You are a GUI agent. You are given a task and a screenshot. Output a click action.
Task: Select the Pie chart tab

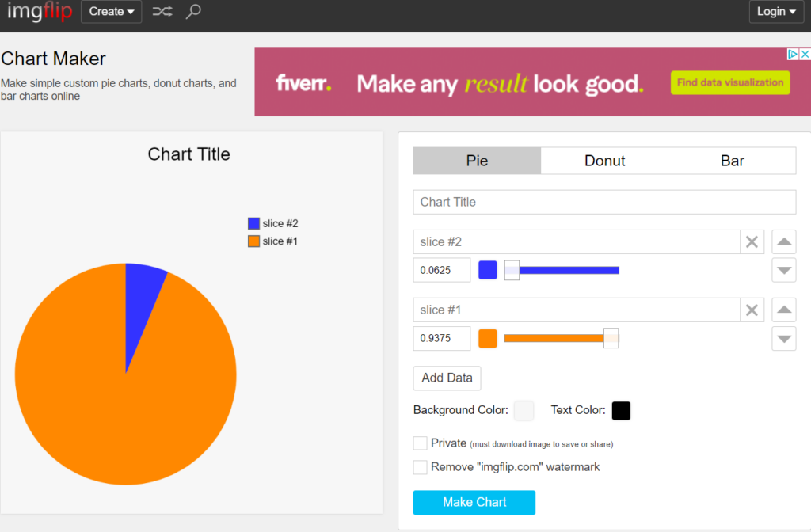point(476,160)
